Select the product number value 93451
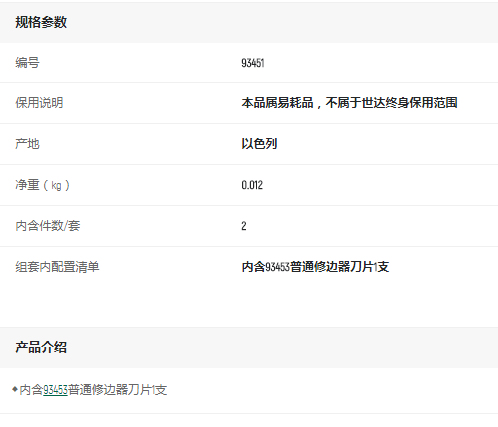Viewport: 498px width, 427px height. tap(253, 63)
